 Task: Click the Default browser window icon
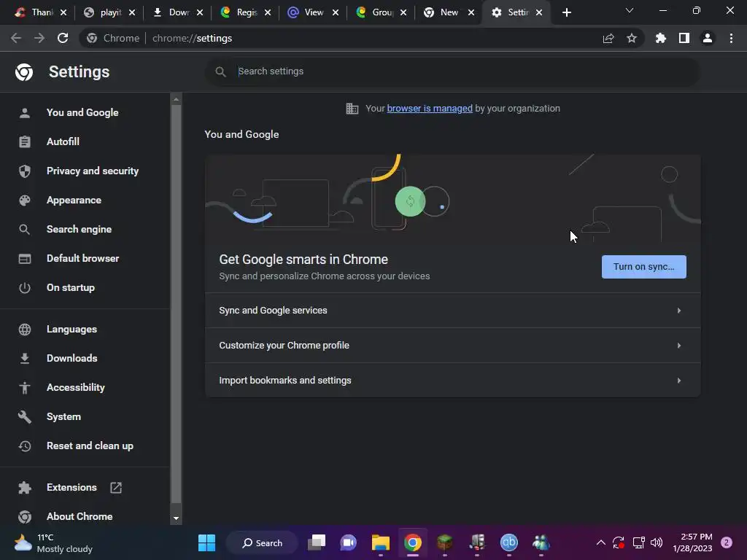25,259
